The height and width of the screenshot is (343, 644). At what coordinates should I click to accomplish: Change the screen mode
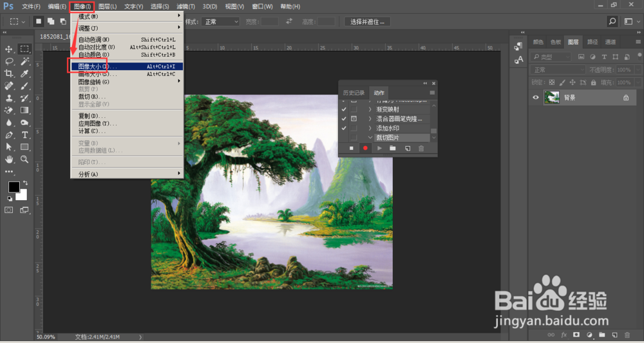[x=24, y=210]
